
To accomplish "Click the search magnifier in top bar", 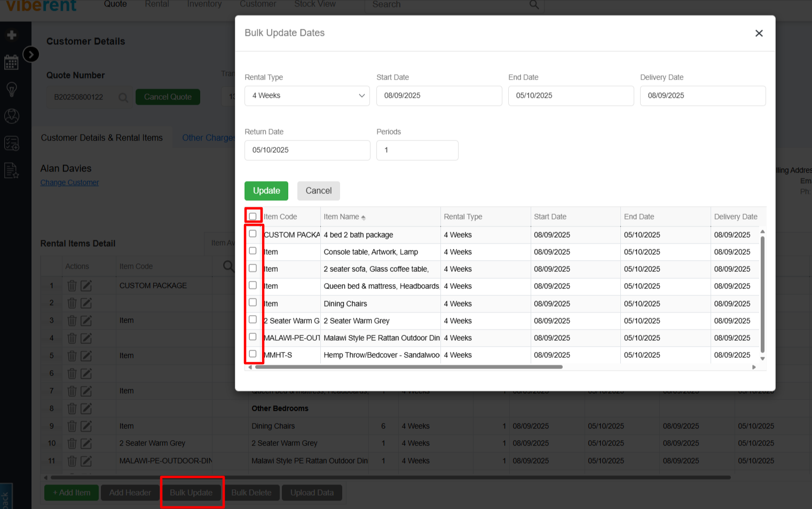I will 534,5.
